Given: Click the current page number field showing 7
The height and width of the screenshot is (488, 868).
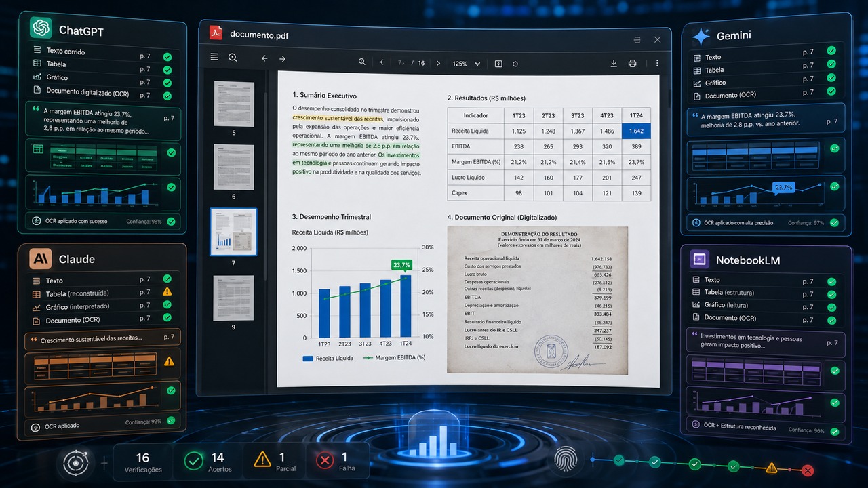Looking at the screenshot, I should (x=401, y=63).
